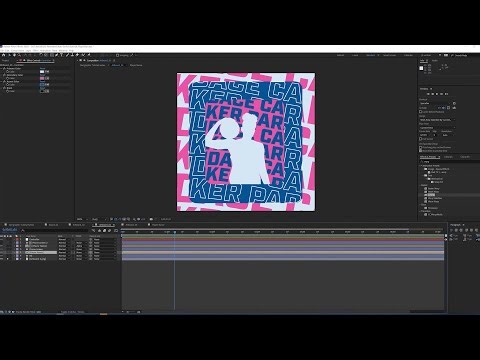This screenshot has width=480, height=360.
Task: Click the Search Help field
Action: (461, 55)
